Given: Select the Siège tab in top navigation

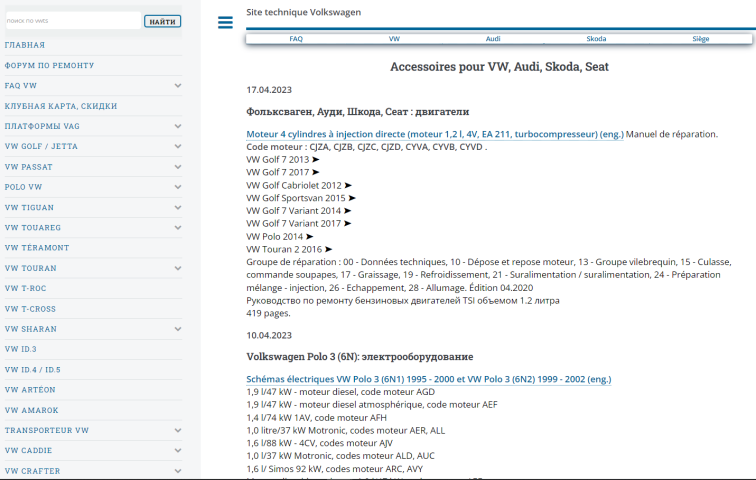Looking at the screenshot, I should 701,39.
